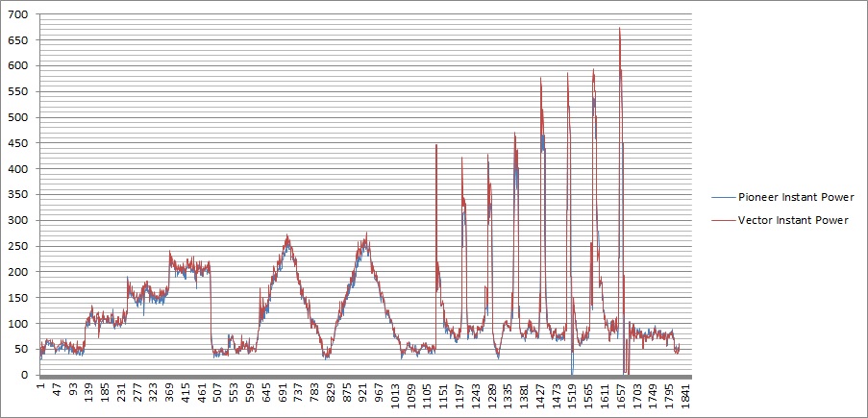Screen dimensions: 868x418
Task: Click the 415 x-axis label
Action: (x=186, y=393)
